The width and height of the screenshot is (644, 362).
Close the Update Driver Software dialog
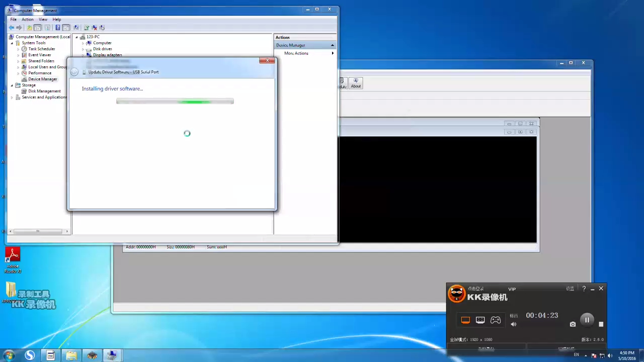point(267,61)
